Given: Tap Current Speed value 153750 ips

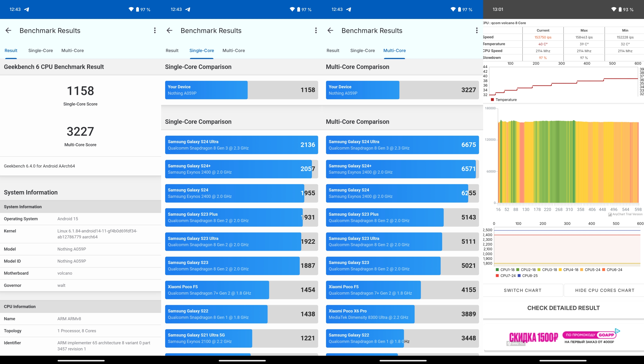Looking at the screenshot, I should 543,37.
